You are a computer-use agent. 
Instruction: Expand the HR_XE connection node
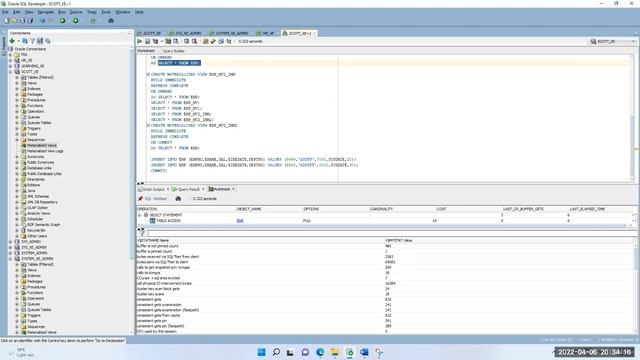click(x=11, y=60)
